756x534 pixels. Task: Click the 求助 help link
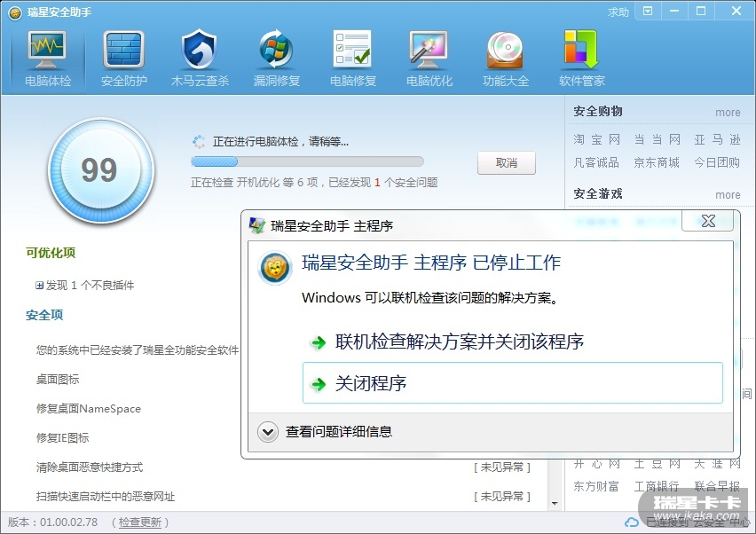pyautogui.click(x=618, y=12)
